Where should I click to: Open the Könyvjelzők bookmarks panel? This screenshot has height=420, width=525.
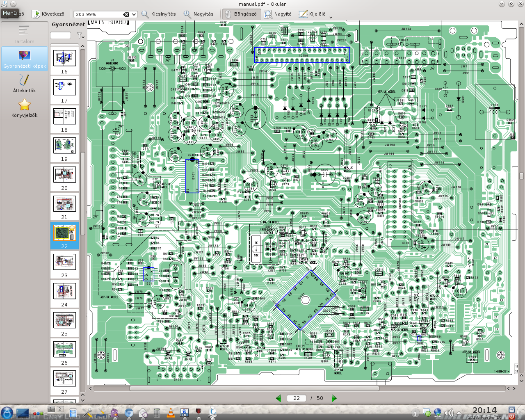(x=25, y=108)
